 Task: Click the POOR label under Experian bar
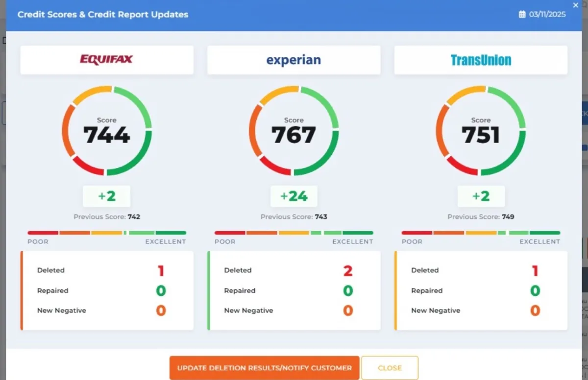pyautogui.click(x=225, y=241)
